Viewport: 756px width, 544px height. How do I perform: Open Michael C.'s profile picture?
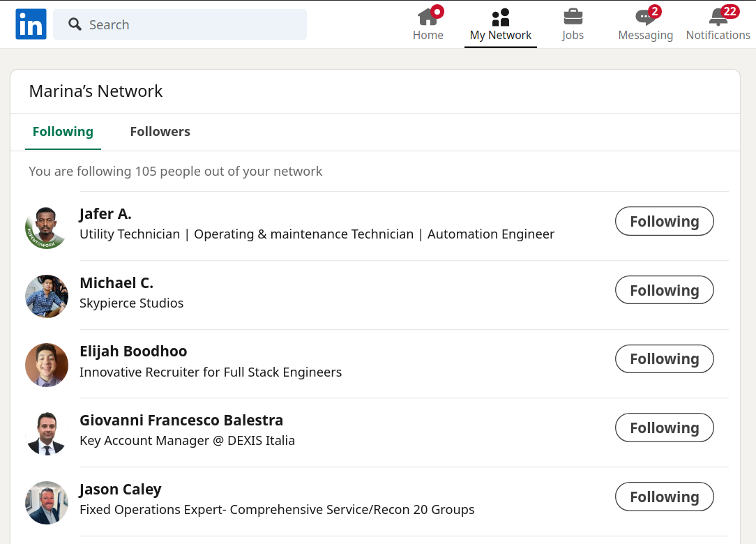[47, 296]
